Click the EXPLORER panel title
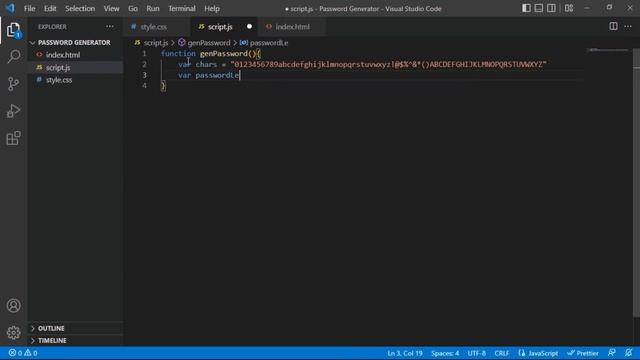The height and width of the screenshot is (360, 640). tap(52, 27)
